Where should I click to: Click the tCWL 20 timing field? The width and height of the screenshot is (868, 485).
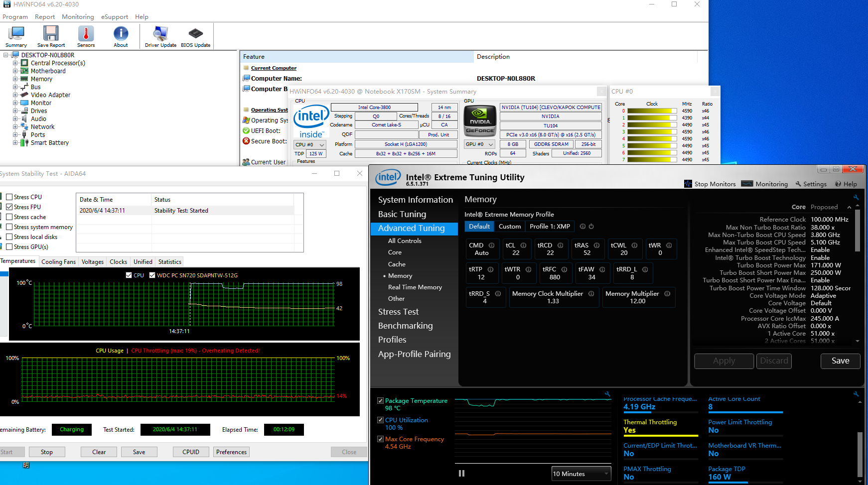point(624,249)
